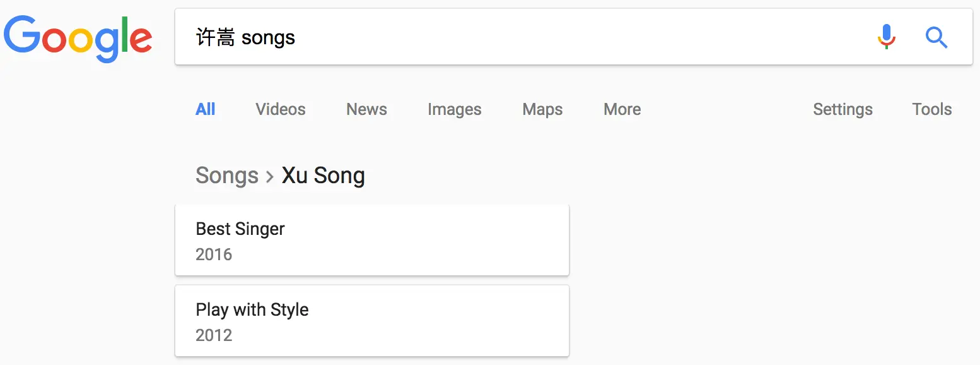Stay on the All results tab
The image size is (980, 365).
click(x=205, y=109)
